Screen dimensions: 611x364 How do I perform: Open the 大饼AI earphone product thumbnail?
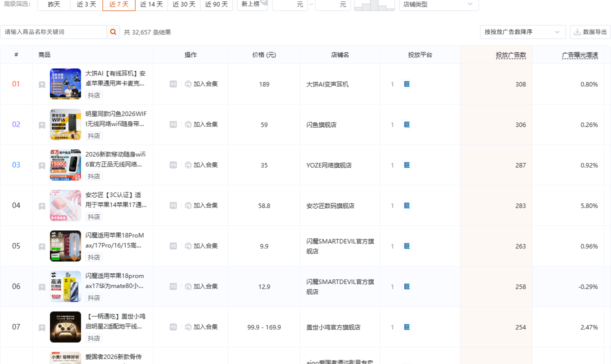tap(65, 84)
